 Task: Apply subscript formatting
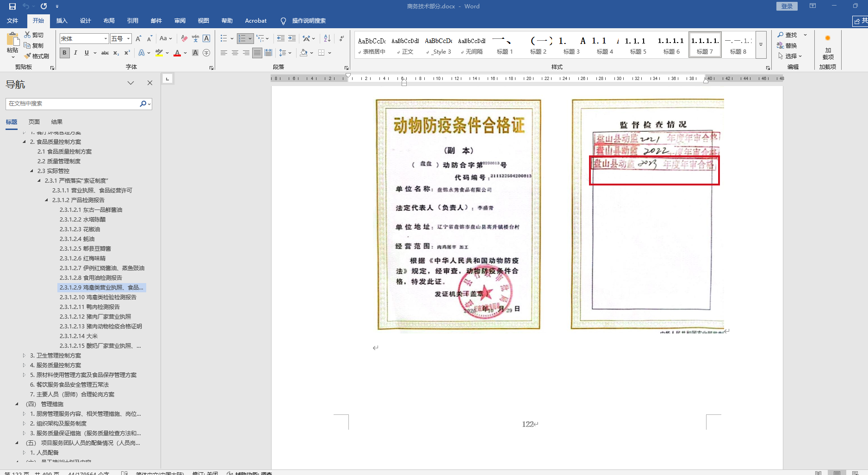click(x=116, y=53)
